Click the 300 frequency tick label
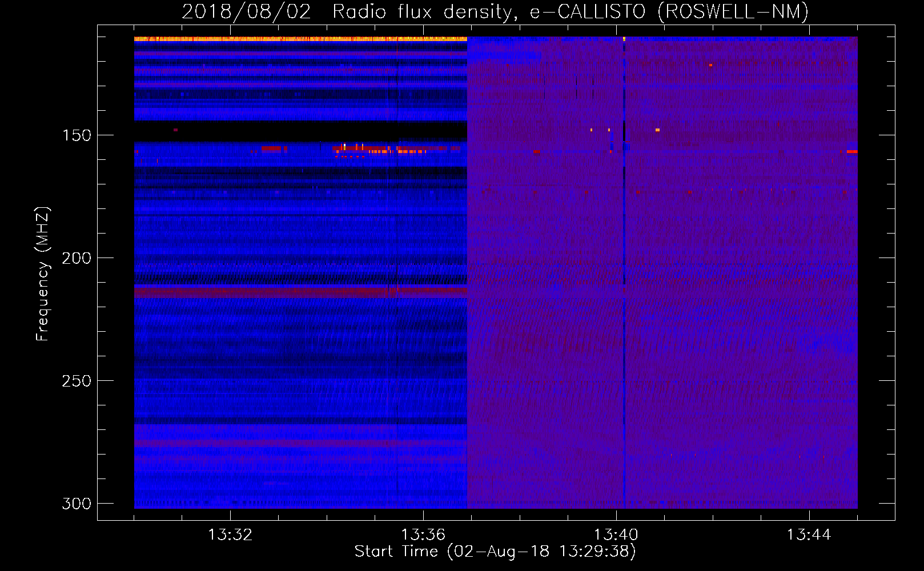The height and width of the screenshot is (571, 924). 77,504
